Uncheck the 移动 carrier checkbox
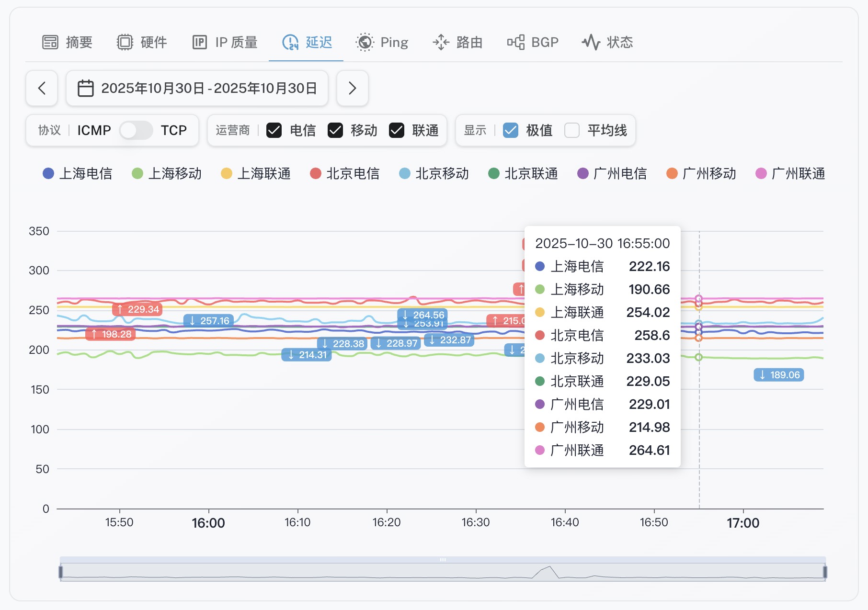 [x=335, y=130]
